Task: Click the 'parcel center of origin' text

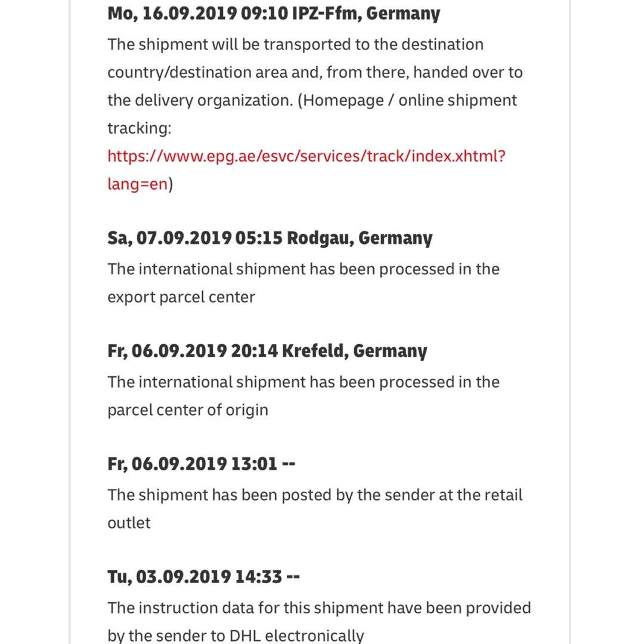Action: [x=188, y=410]
